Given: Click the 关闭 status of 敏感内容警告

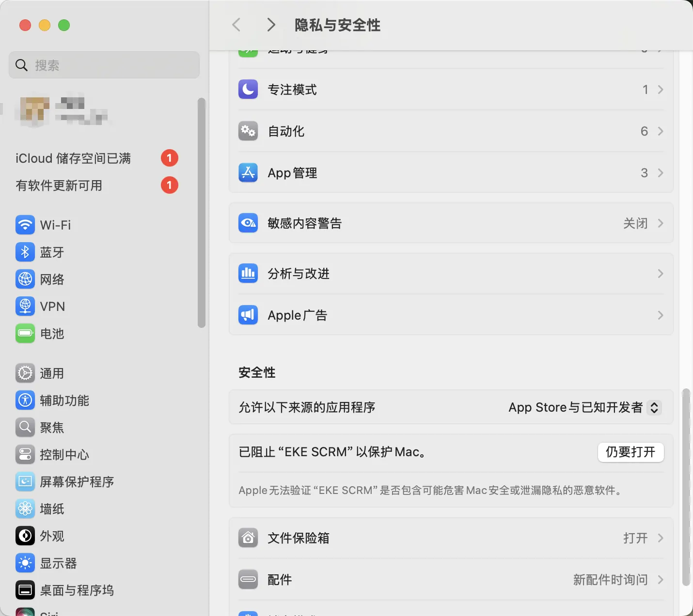Looking at the screenshot, I should click(x=635, y=223).
